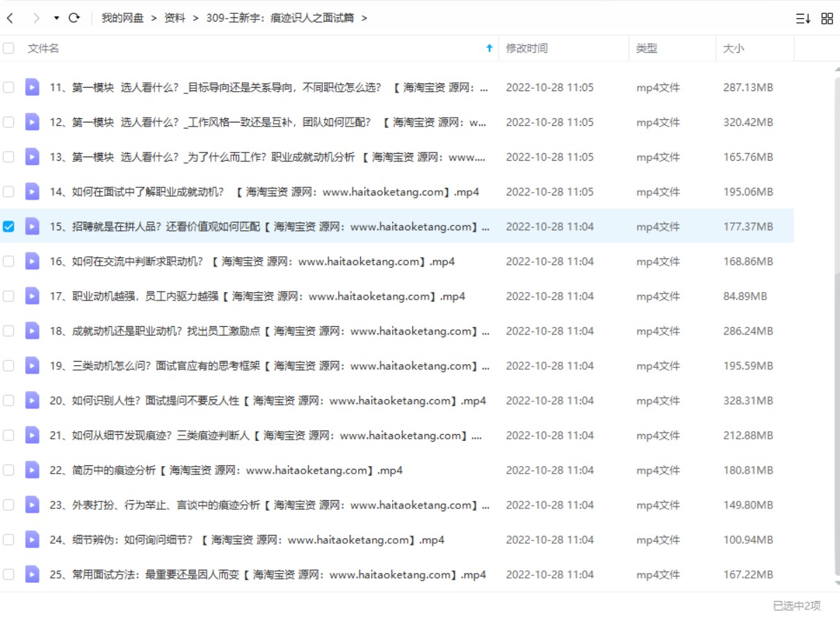Click video icon of file 13
Viewport: 840px width, 617px height.
click(x=32, y=157)
